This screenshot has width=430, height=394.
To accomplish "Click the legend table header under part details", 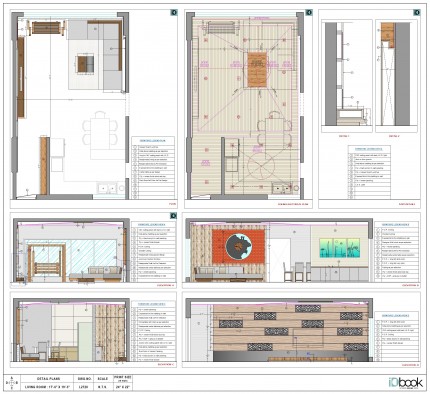I will coord(368,149).
